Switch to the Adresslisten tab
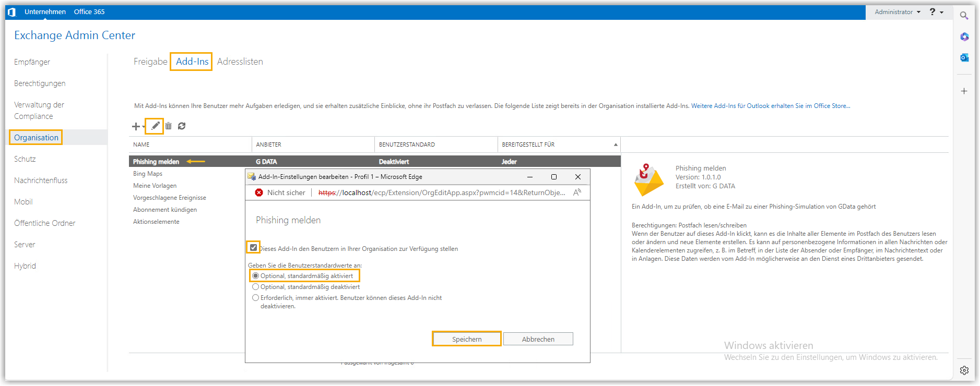 [240, 62]
